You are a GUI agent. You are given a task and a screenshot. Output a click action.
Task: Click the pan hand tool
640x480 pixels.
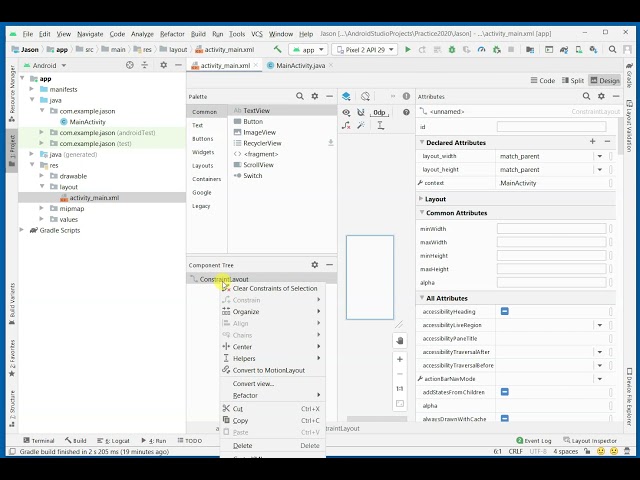pos(400,341)
